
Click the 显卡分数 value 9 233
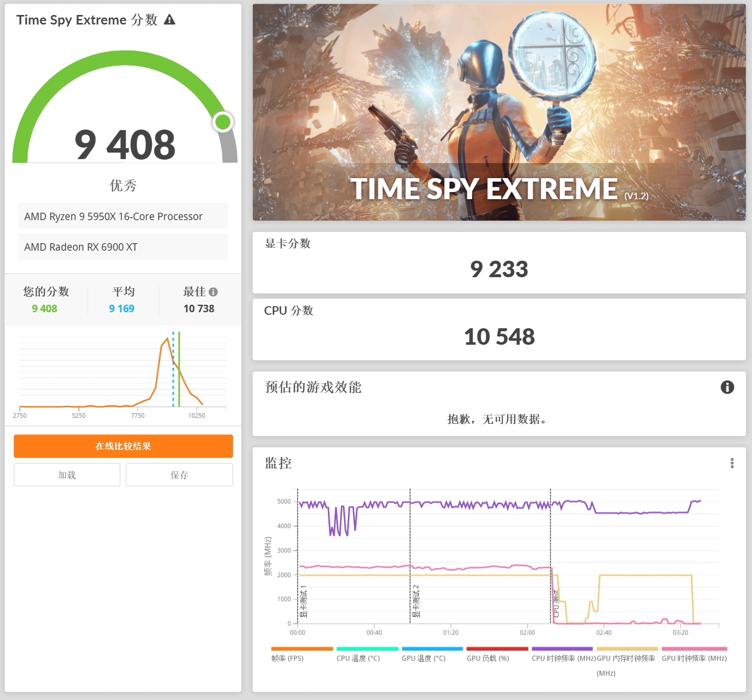pos(499,269)
